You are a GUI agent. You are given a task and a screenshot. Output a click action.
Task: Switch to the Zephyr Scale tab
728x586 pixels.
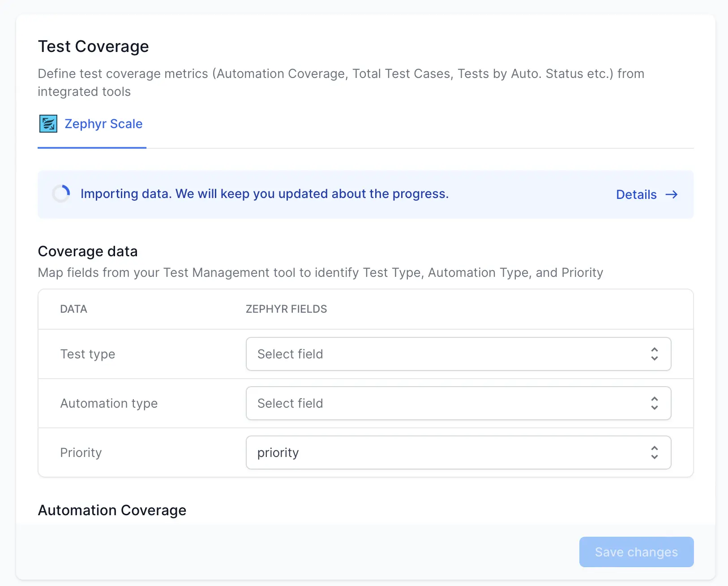point(103,124)
